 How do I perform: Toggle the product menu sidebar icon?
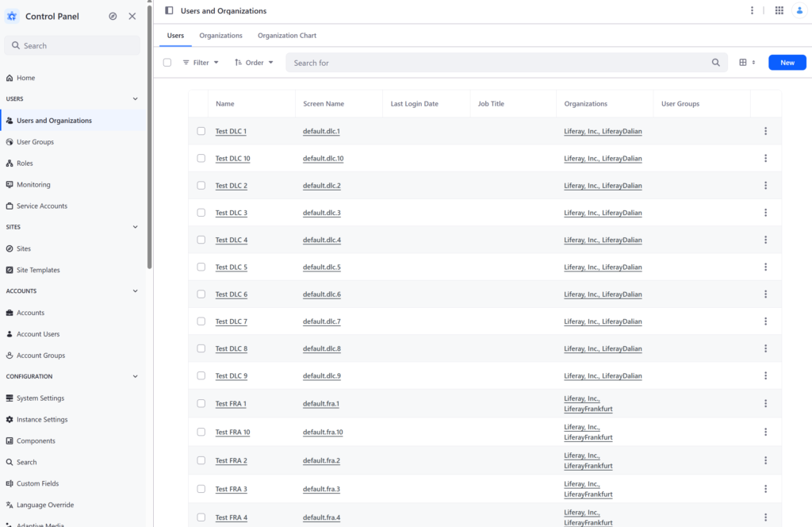(x=169, y=10)
